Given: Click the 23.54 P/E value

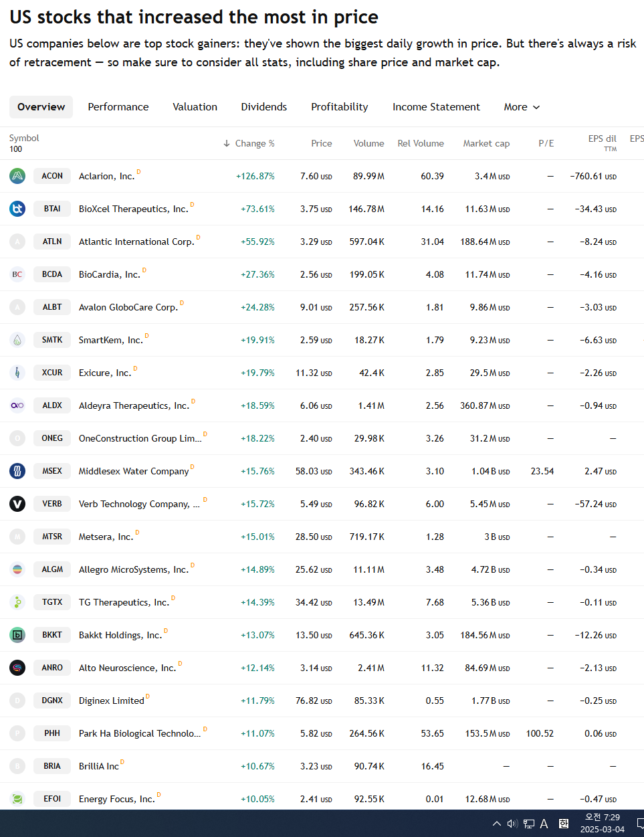Looking at the screenshot, I should [x=542, y=471].
